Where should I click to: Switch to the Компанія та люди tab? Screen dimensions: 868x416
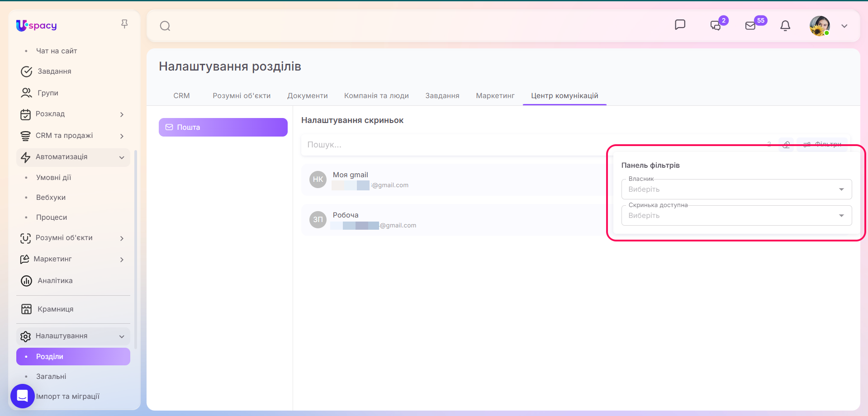pos(376,96)
